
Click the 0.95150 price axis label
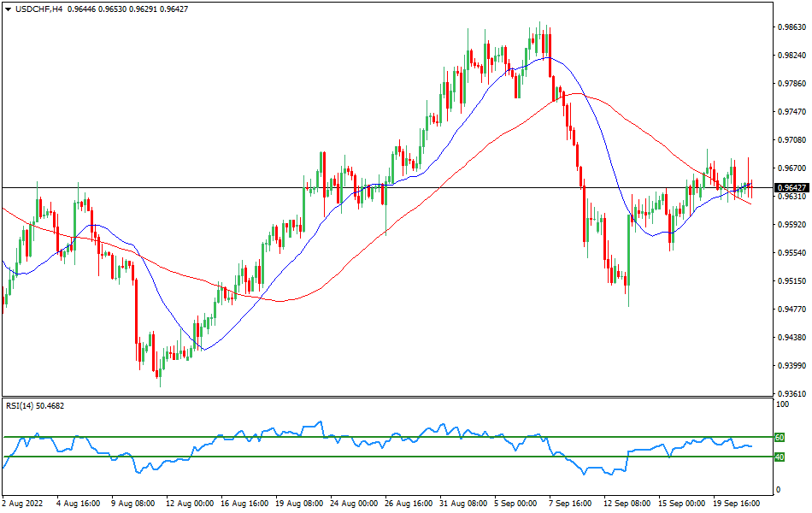pos(790,280)
